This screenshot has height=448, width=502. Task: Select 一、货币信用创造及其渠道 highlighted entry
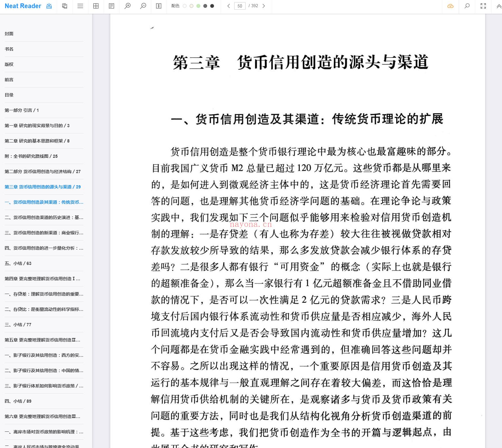[x=44, y=202]
